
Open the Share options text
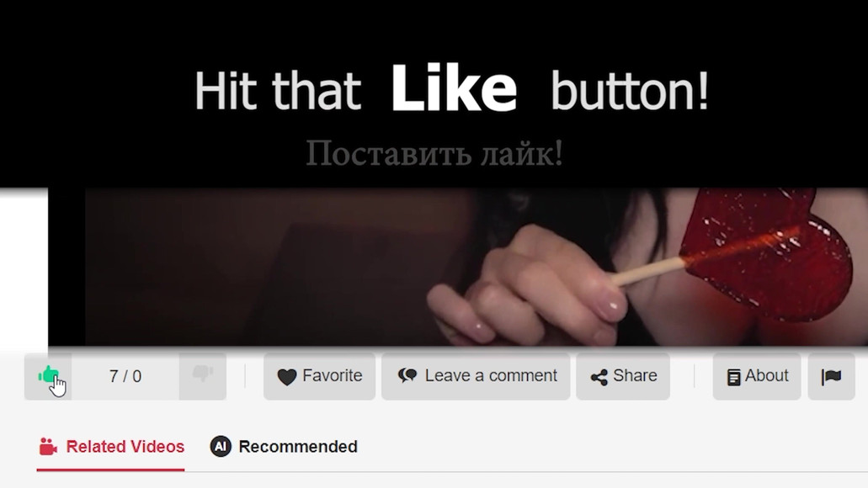[635, 376]
